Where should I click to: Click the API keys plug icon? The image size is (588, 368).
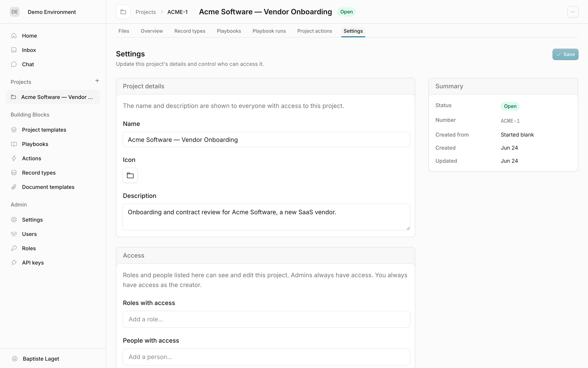click(x=14, y=263)
